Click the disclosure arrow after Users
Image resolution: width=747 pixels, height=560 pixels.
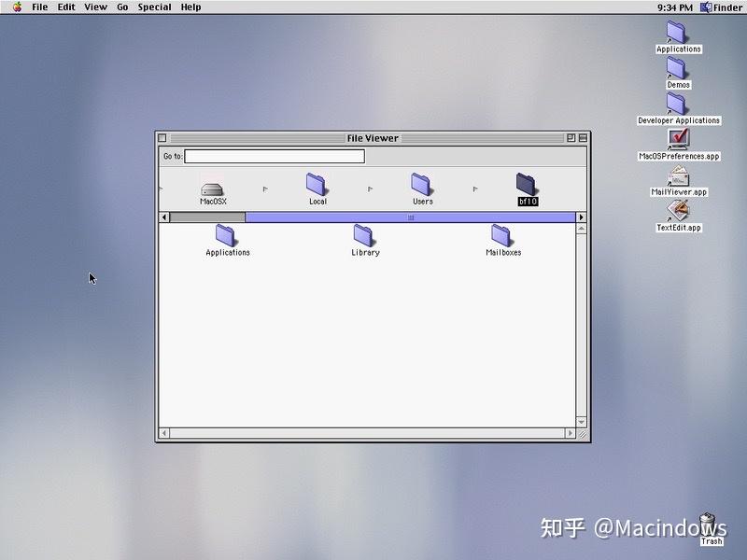[476, 187]
